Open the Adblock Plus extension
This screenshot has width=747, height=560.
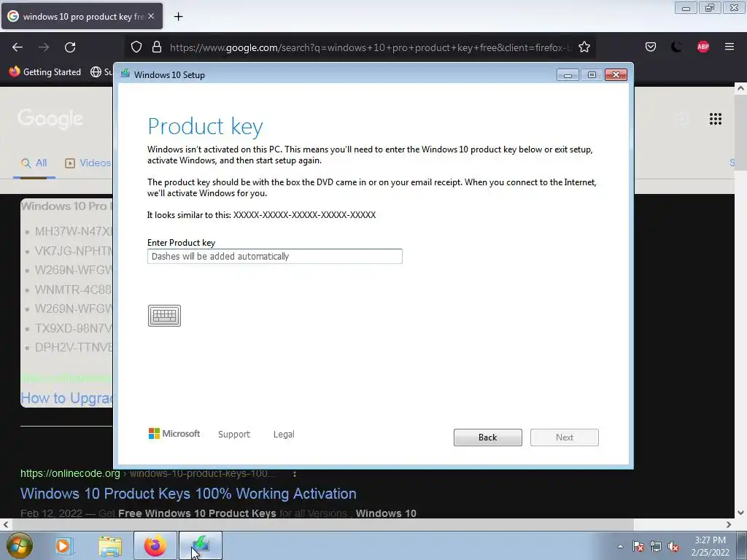[x=703, y=47]
